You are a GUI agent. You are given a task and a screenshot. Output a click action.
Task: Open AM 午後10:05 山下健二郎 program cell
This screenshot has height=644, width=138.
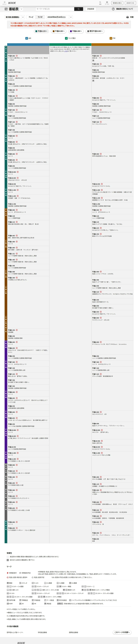tap(28, 440)
